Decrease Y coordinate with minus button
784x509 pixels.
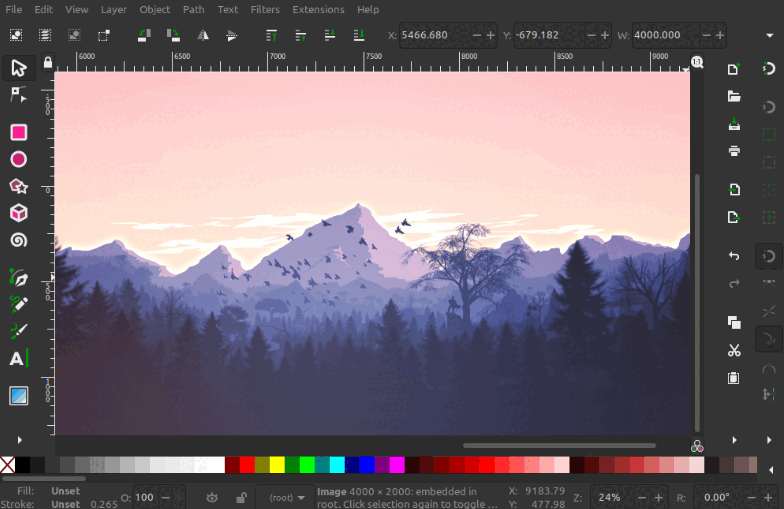coord(591,35)
